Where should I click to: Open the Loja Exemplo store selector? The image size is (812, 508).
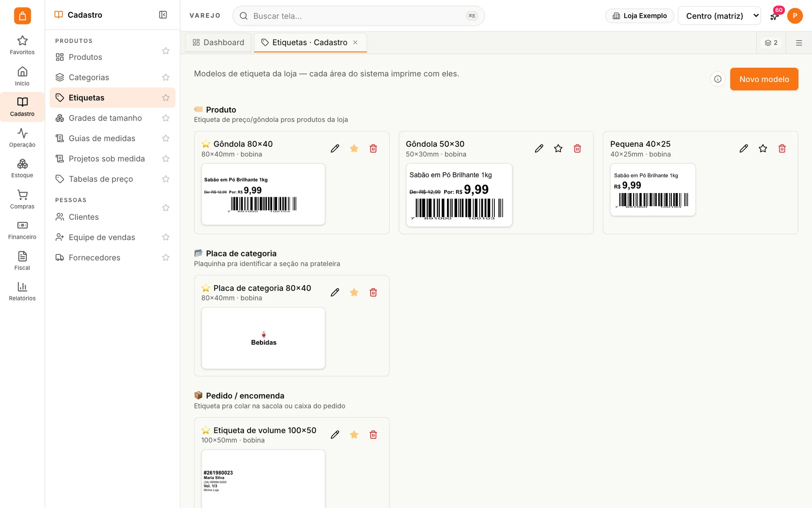click(x=639, y=16)
